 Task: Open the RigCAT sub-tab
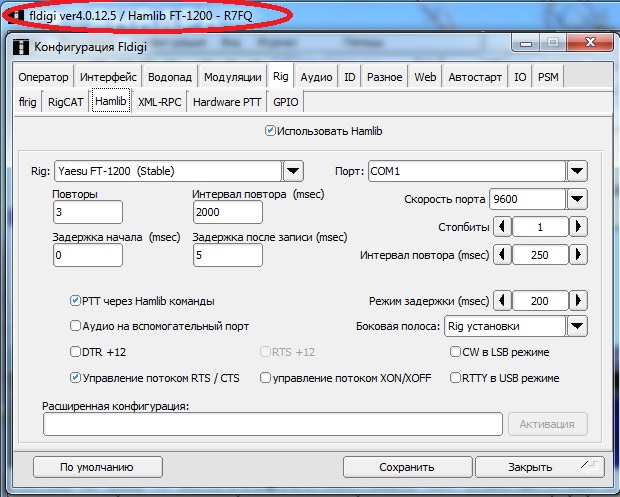(x=66, y=101)
